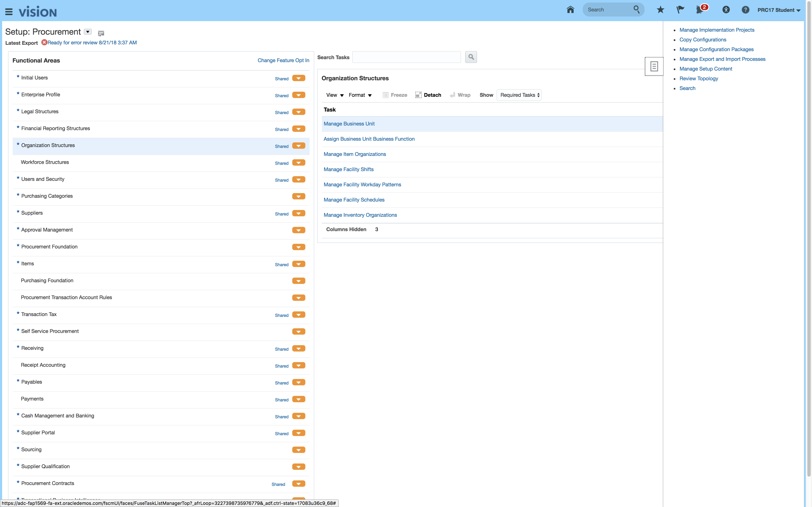
Task: Open Favorites star icon
Action: pyautogui.click(x=660, y=10)
